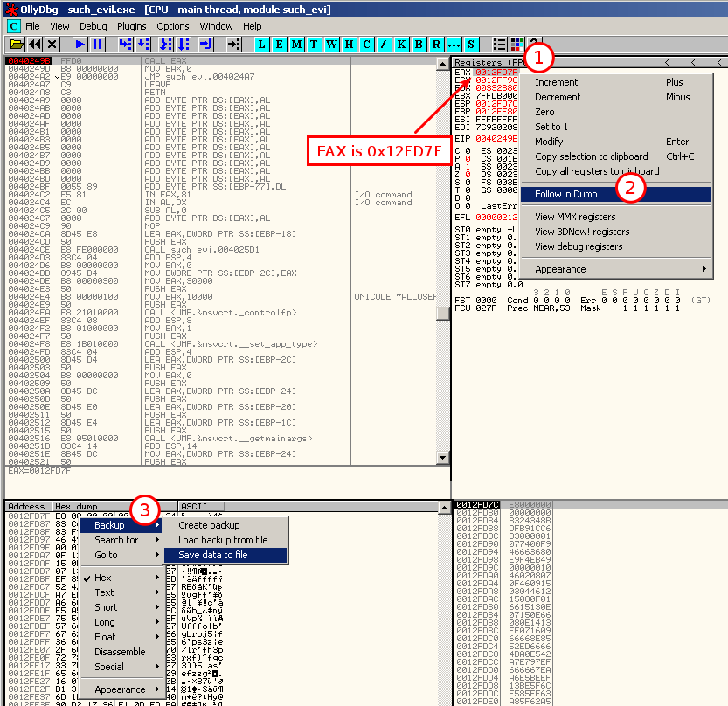728x706 pixels.
Task: Click the Hex dump column header
Action: tap(75, 506)
